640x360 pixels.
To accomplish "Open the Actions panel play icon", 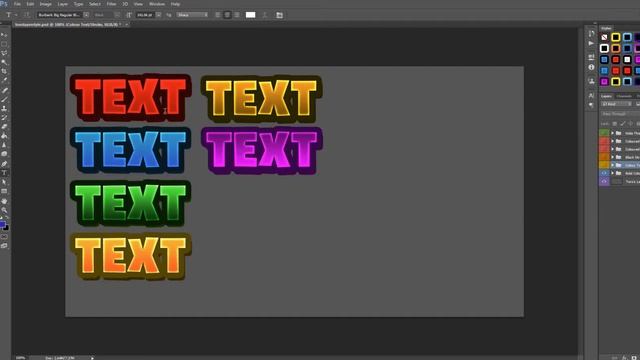I will (591, 43).
